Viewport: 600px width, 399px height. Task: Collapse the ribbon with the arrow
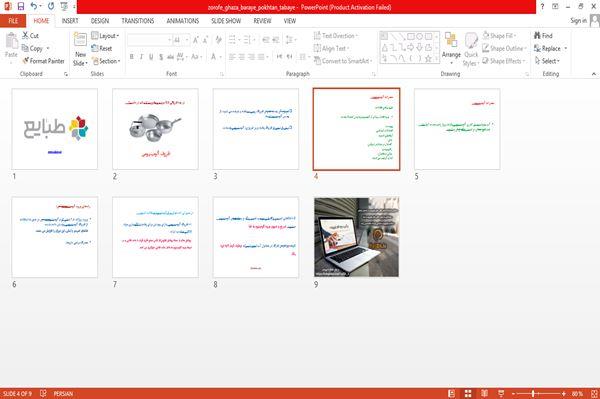594,74
